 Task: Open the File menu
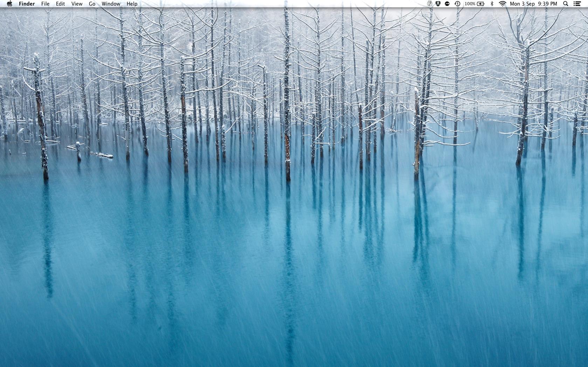click(x=45, y=3)
